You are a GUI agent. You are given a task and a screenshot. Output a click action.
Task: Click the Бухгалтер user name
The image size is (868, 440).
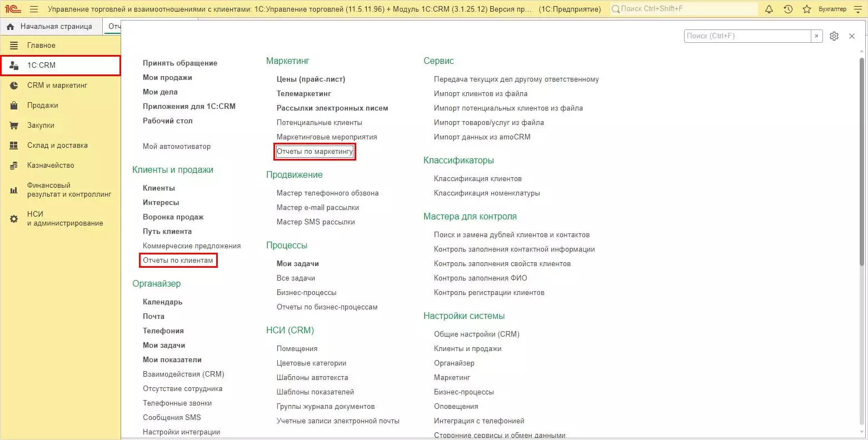(832, 9)
